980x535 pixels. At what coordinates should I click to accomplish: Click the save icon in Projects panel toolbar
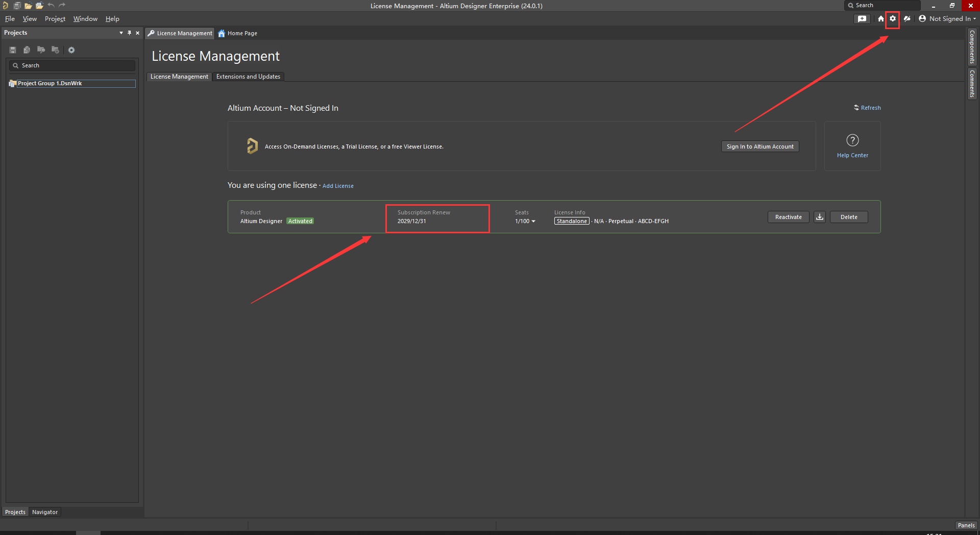click(13, 50)
